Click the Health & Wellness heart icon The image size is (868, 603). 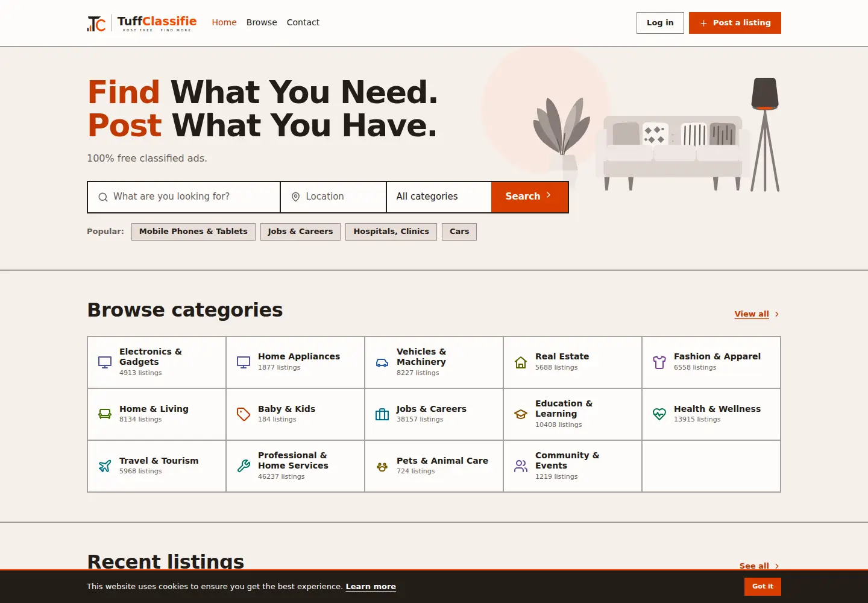pos(659,414)
